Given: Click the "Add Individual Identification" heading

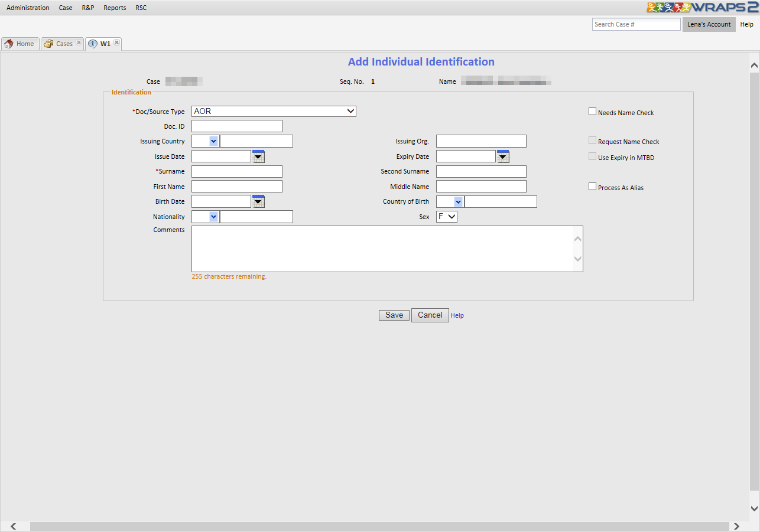Looking at the screenshot, I should pyautogui.click(x=421, y=62).
